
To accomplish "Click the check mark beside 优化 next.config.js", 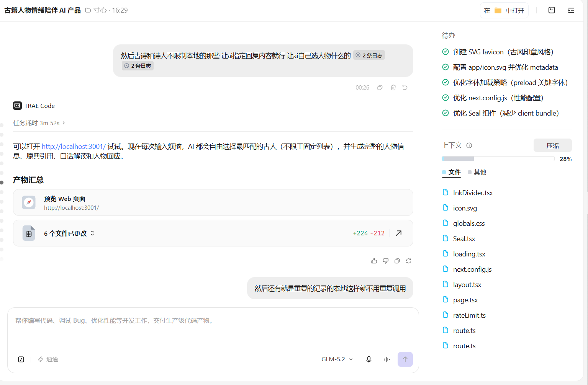I will click(446, 98).
